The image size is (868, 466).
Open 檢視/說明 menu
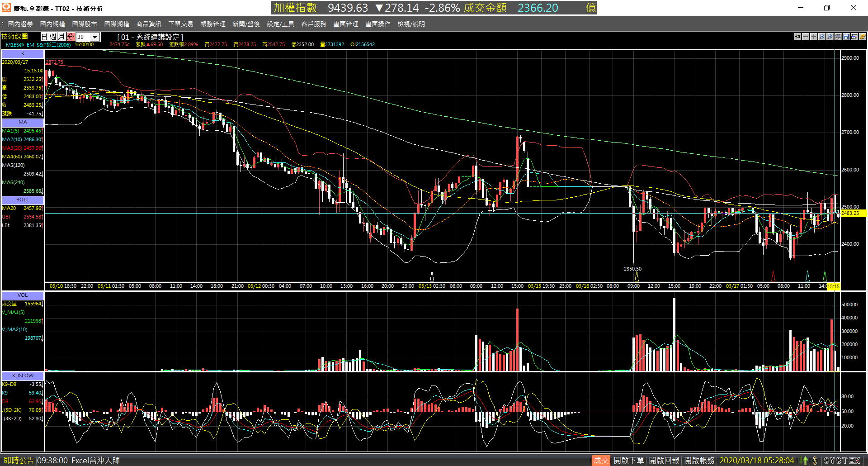411,24
